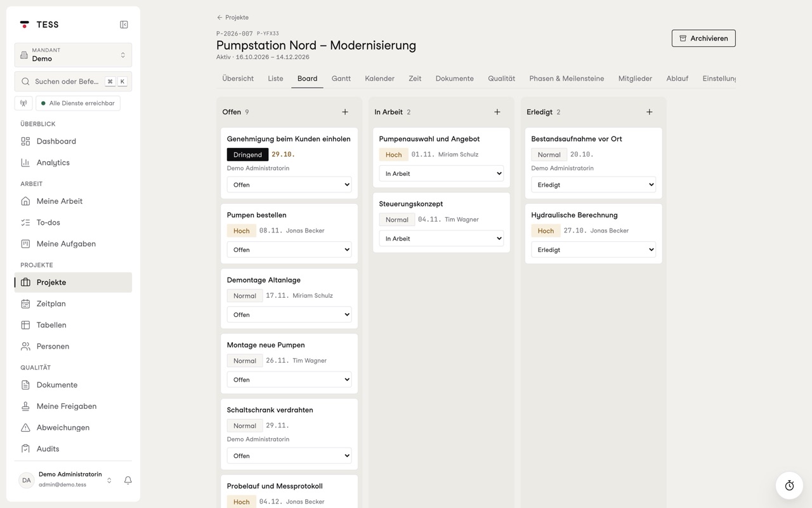Open Tabellen in the sidebar
812x508 pixels.
(73, 325)
